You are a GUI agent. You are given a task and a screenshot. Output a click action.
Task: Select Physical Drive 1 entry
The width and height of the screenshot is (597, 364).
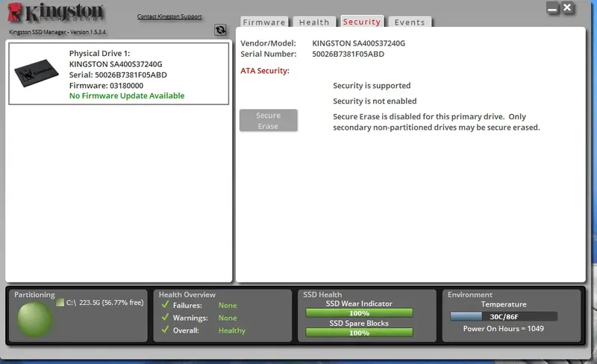click(x=119, y=74)
